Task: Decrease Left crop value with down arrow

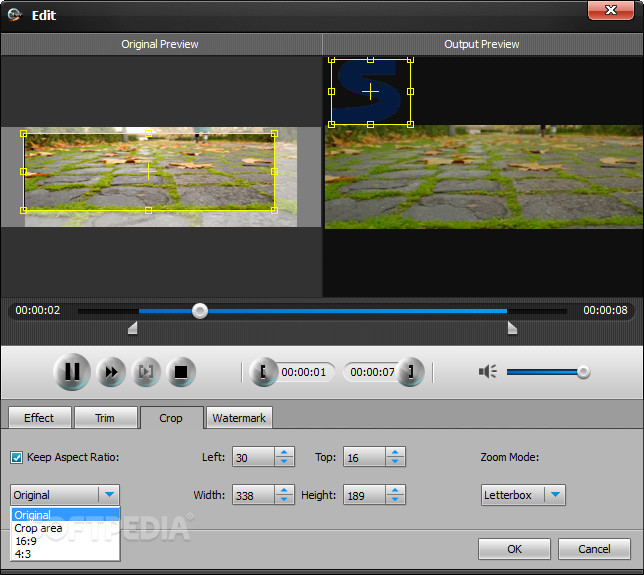Action: pyautogui.click(x=284, y=462)
